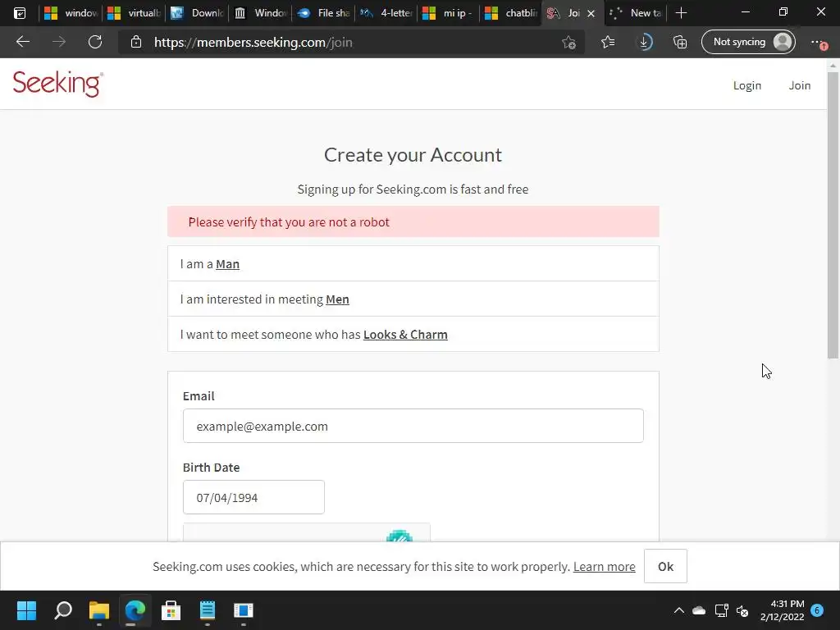Click the Login link
The image size is (840, 630).
click(746, 85)
